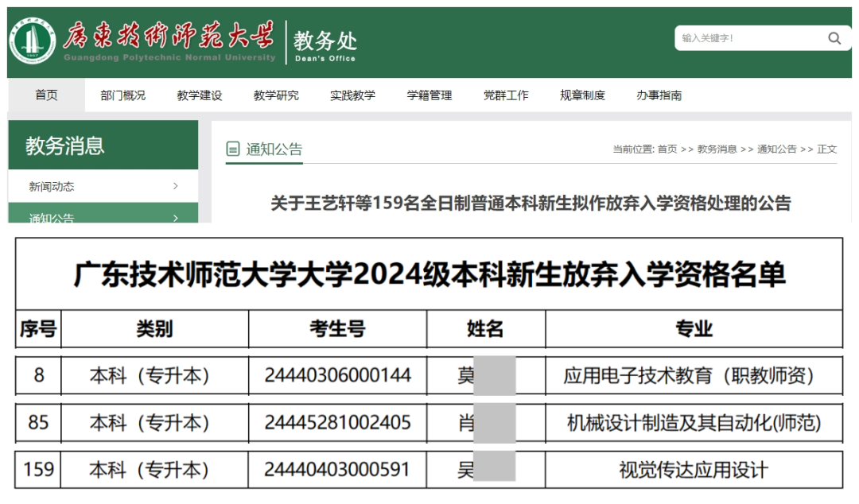
Task: Open the 办事指南 menu item
Action: pyautogui.click(x=659, y=95)
